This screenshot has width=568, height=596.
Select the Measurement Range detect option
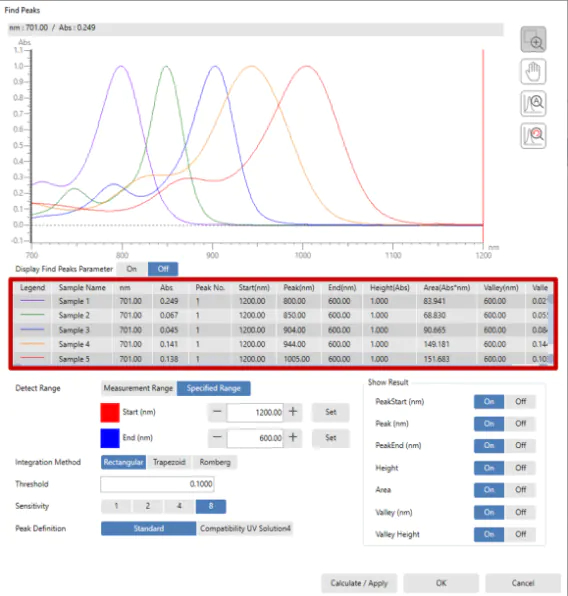[x=138, y=388]
